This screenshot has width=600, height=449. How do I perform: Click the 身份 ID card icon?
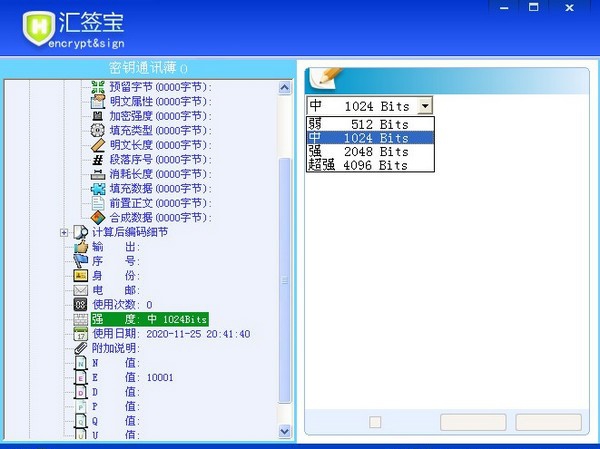coord(80,276)
